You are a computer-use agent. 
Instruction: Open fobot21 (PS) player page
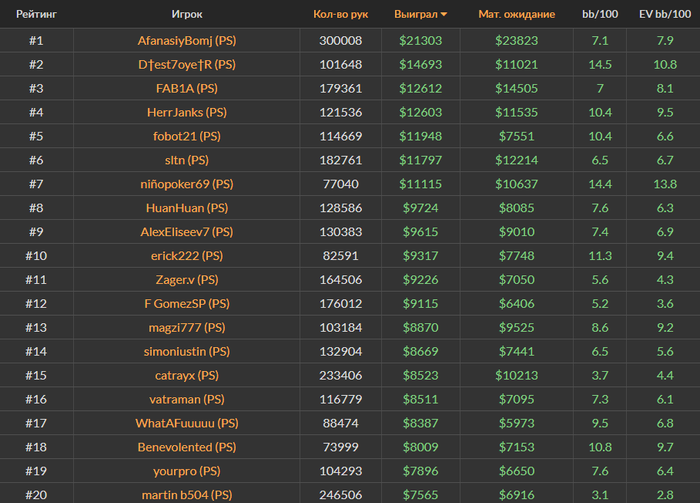(x=187, y=136)
